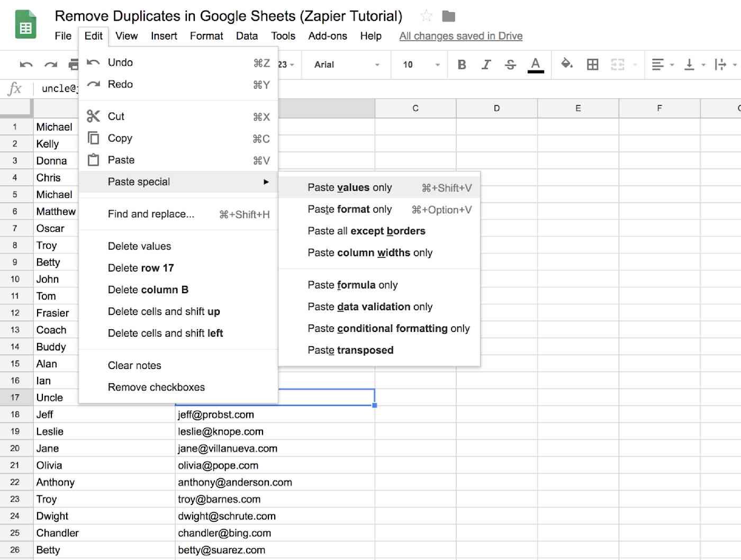The width and height of the screenshot is (741, 560).
Task: Click the borders grid icon
Action: tap(592, 65)
